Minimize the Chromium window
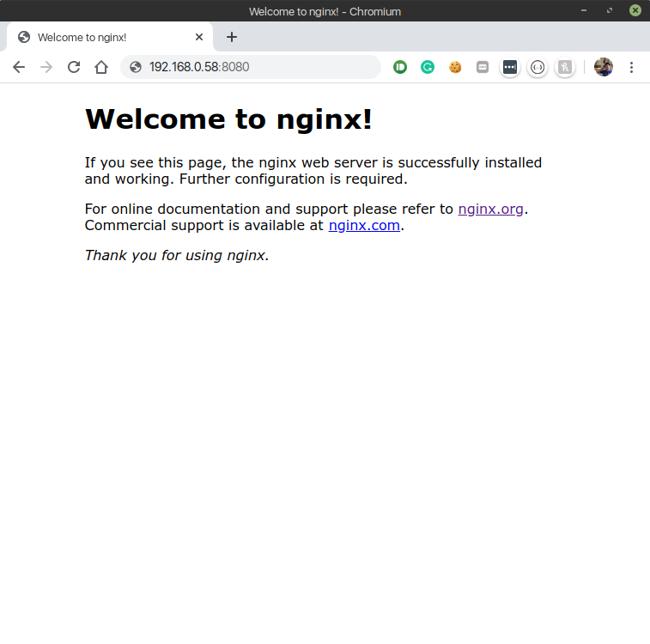Image resolution: width=650 pixels, height=644 pixels. tap(584, 10)
